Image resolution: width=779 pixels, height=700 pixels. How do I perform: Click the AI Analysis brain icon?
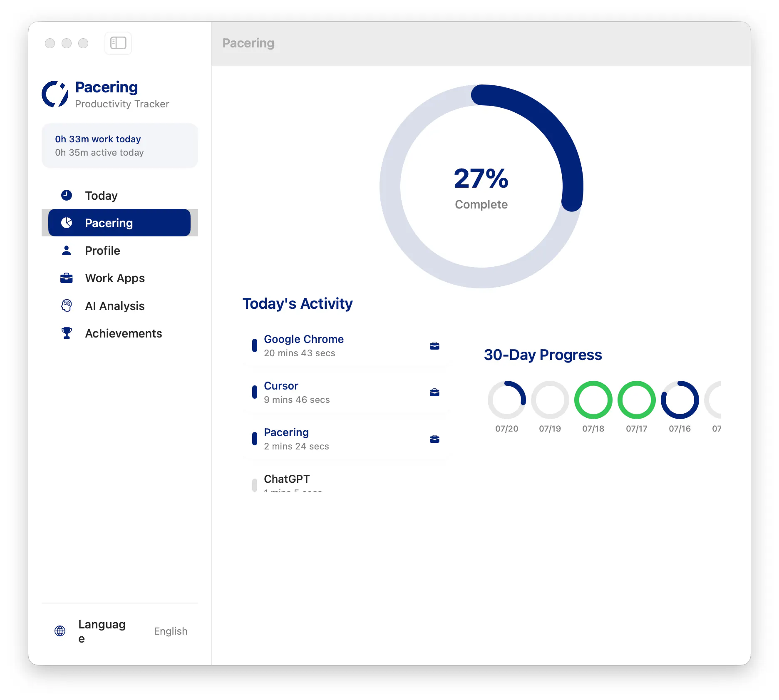tap(67, 305)
